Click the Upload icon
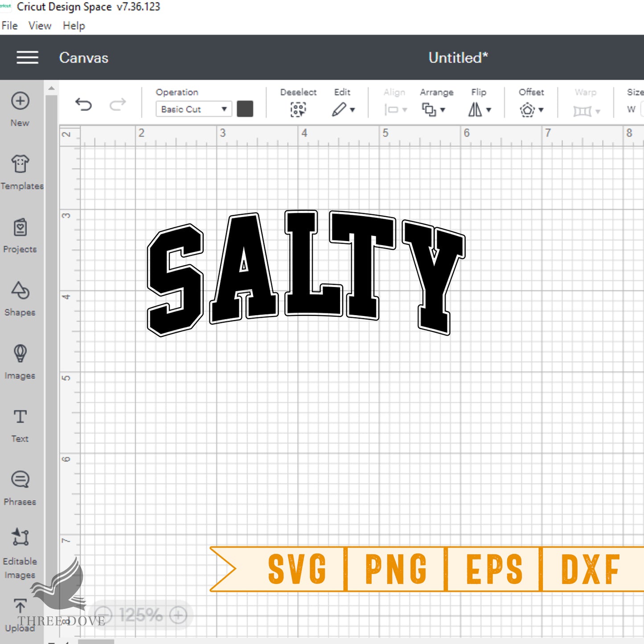Image resolution: width=644 pixels, height=644 pixels. coord(20,606)
